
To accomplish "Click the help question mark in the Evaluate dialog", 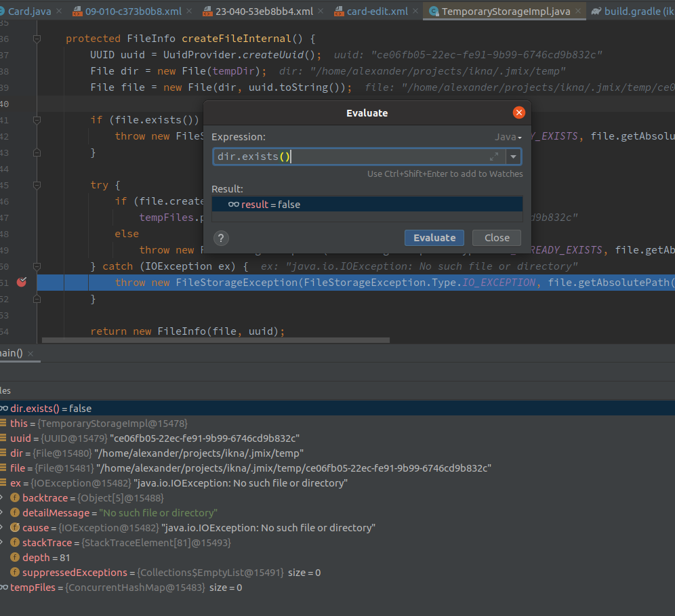I will [x=221, y=238].
